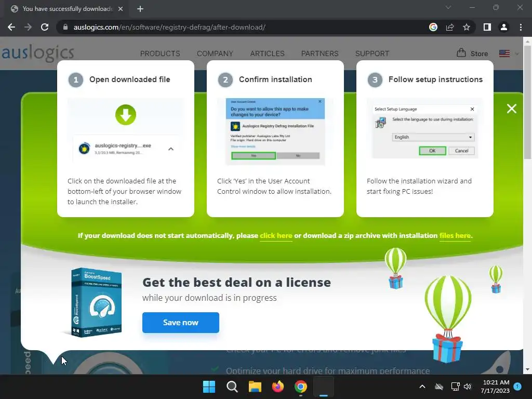
Task: Open the ARTICLES menu
Action: pos(268,54)
